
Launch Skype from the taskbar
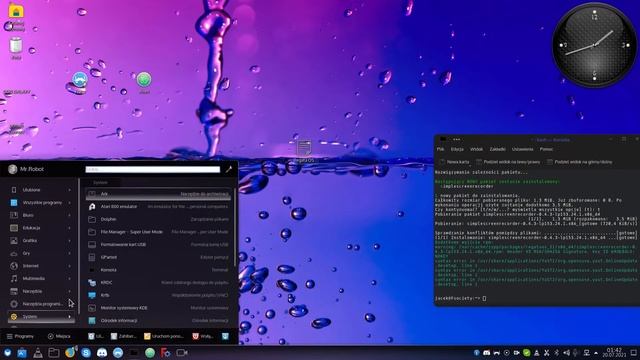point(86,353)
